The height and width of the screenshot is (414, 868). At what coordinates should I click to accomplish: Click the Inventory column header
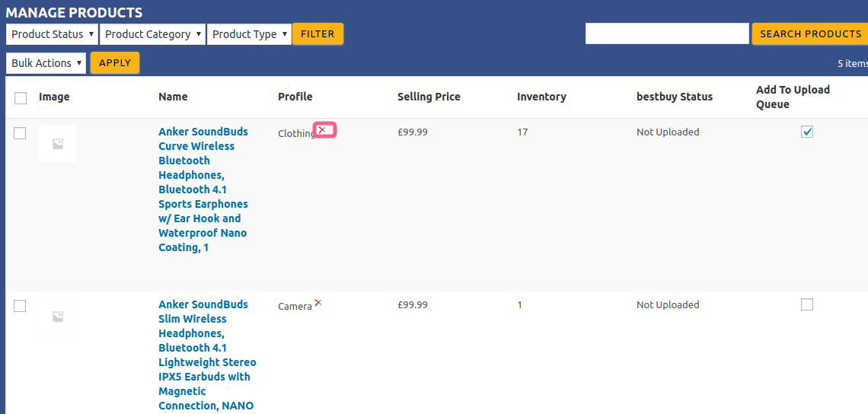point(541,97)
